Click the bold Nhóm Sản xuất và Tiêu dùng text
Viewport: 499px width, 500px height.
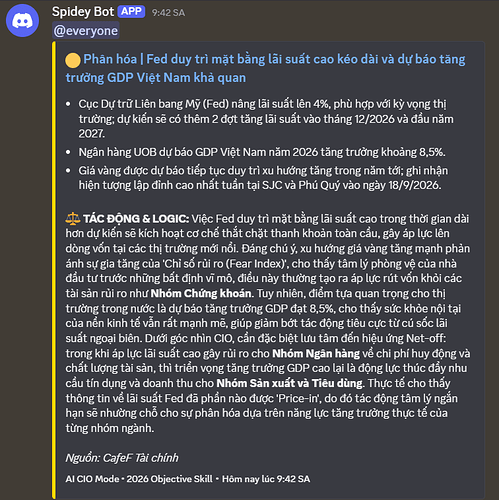click(x=289, y=383)
